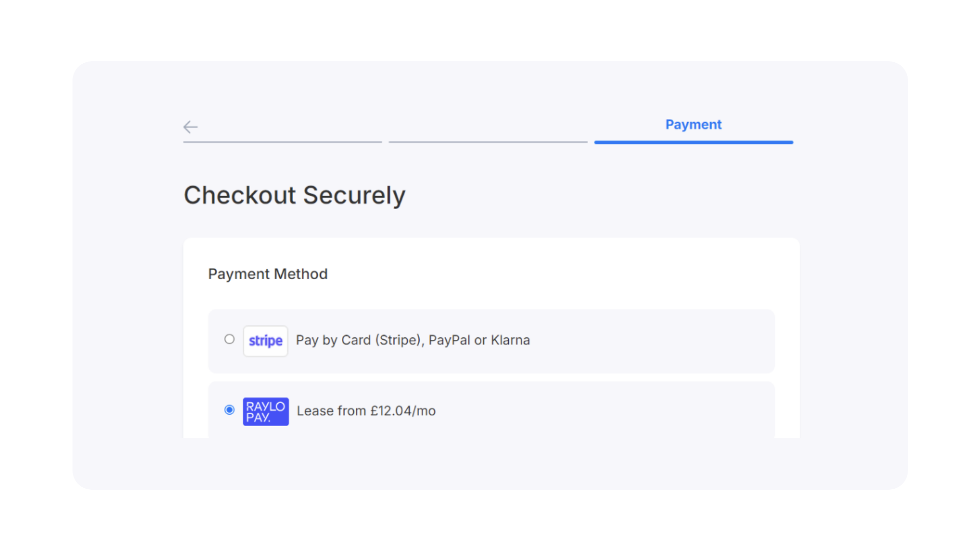This screenshot has width=980, height=551.
Task: Select the Raylo Pay lease radio button
Action: tap(229, 410)
